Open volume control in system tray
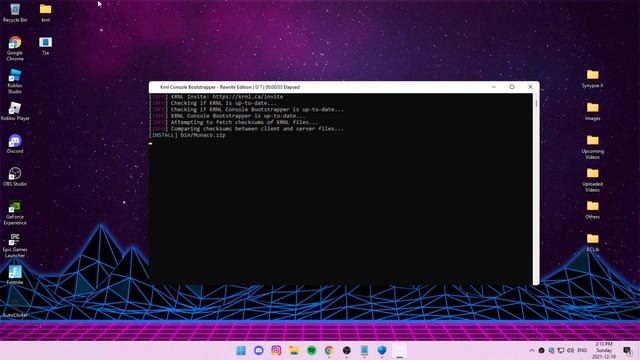The width and height of the screenshot is (640, 360). [570, 350]
